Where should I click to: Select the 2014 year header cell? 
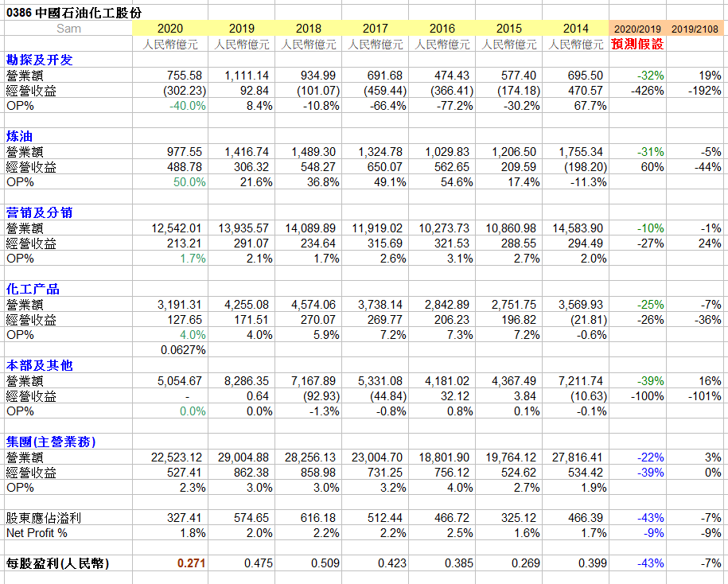click(x=576, y=29)
